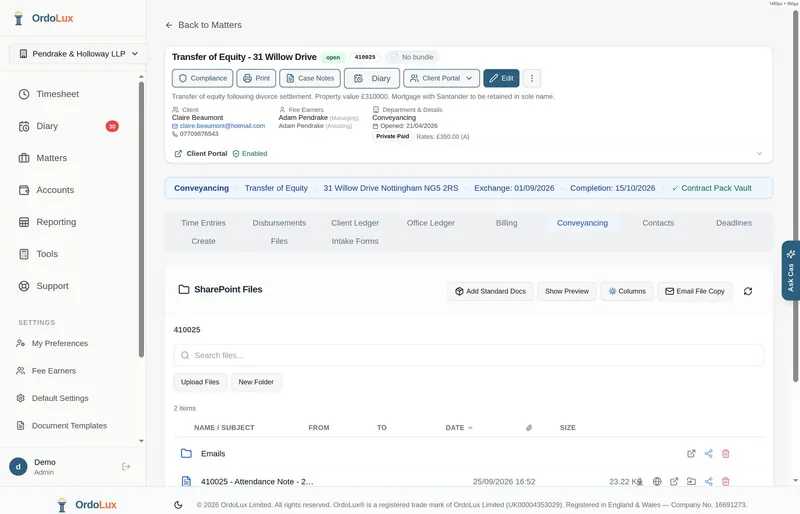The width and height of the screenshot is (800, 514).
Task: Click the OrdoLux logo at top left
Action: click(x=43, y=18)
